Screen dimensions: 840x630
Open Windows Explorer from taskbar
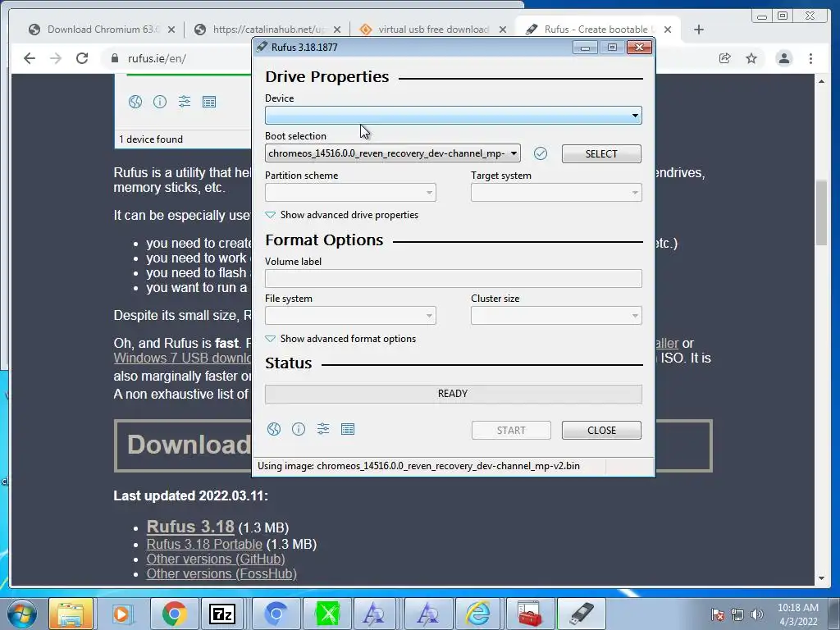point(71,614)
